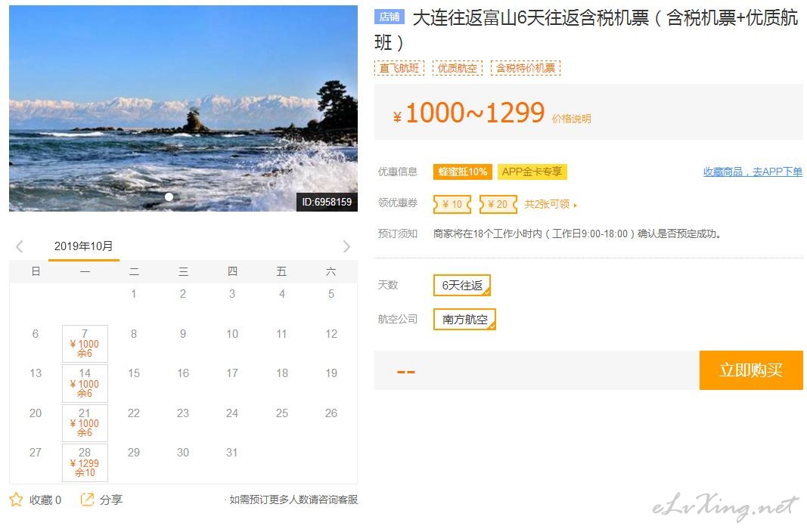Pick October 28 priced ¥1299
Screen dimensions: 807x532
coord(85,462)
